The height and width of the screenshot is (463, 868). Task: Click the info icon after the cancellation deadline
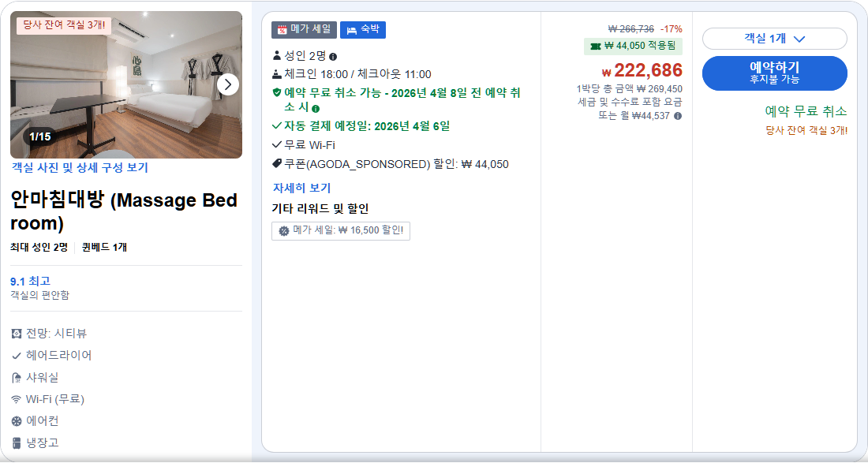click(316, 108)
